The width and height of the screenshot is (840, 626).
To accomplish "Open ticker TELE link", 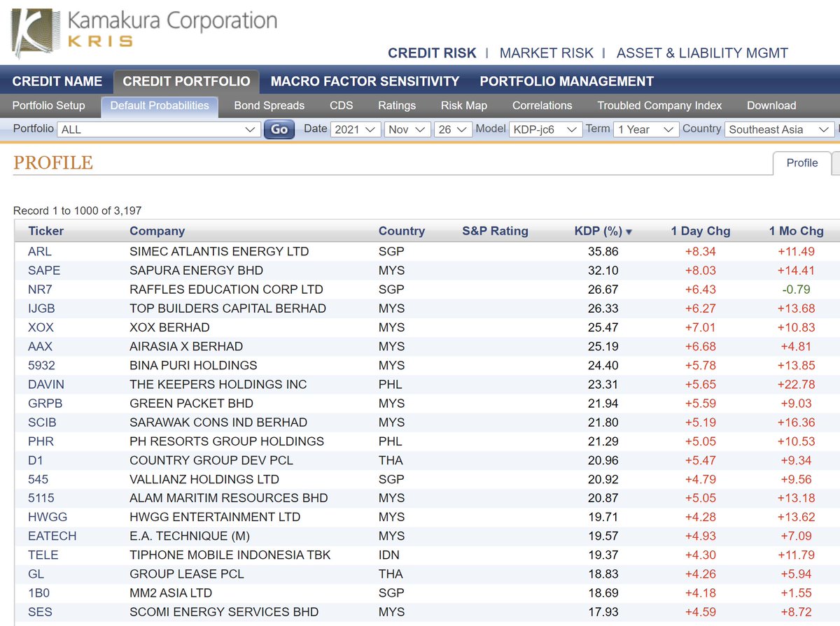I will pos(43,555).
